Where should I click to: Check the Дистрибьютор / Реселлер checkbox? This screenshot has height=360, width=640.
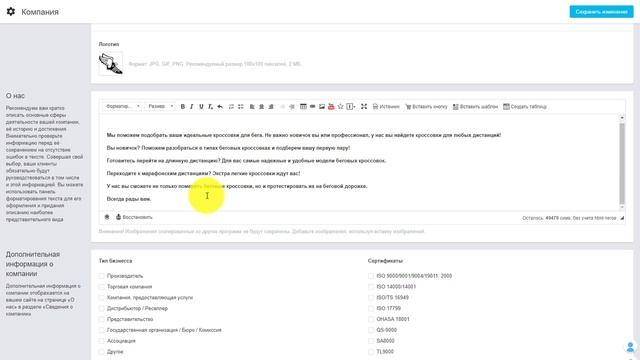point(102,309)
